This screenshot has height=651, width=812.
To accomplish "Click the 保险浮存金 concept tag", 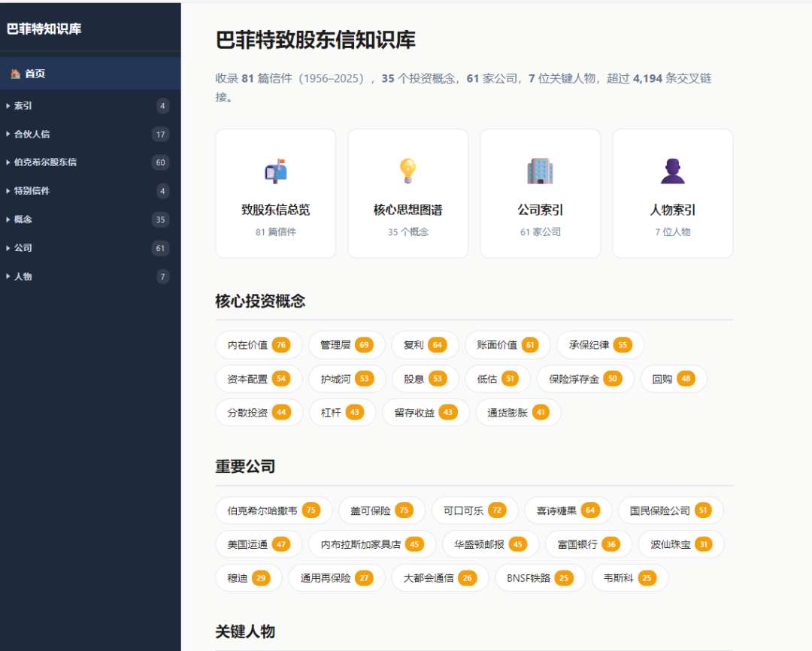I will 585,379.
